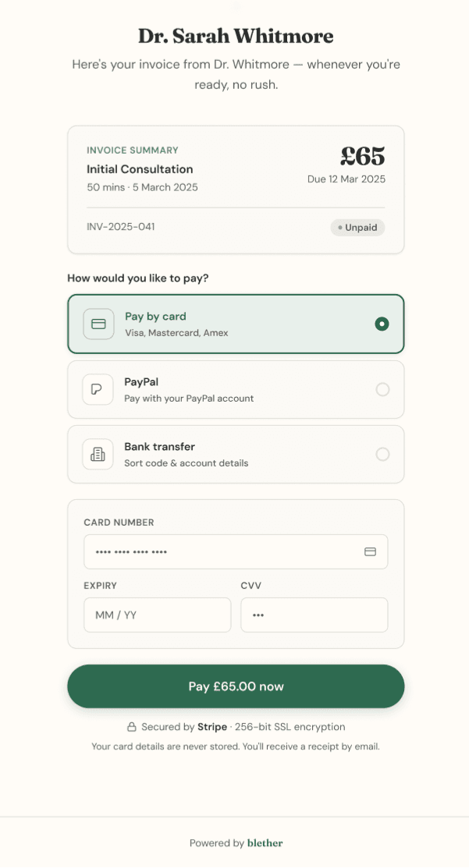The width and height of the screenshot is (469, 868).
Task: Click the Unpaid status badge
Action: pos(357,227)
